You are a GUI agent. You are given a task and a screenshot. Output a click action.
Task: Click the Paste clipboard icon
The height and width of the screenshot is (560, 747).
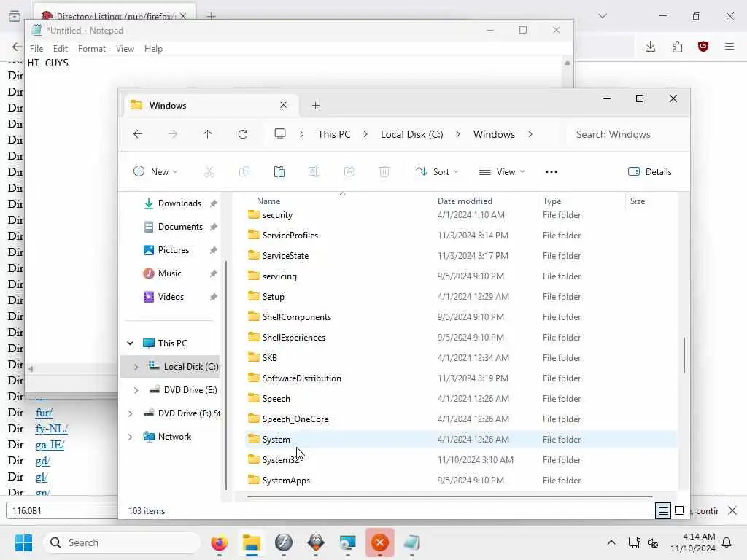coord(279,172)
